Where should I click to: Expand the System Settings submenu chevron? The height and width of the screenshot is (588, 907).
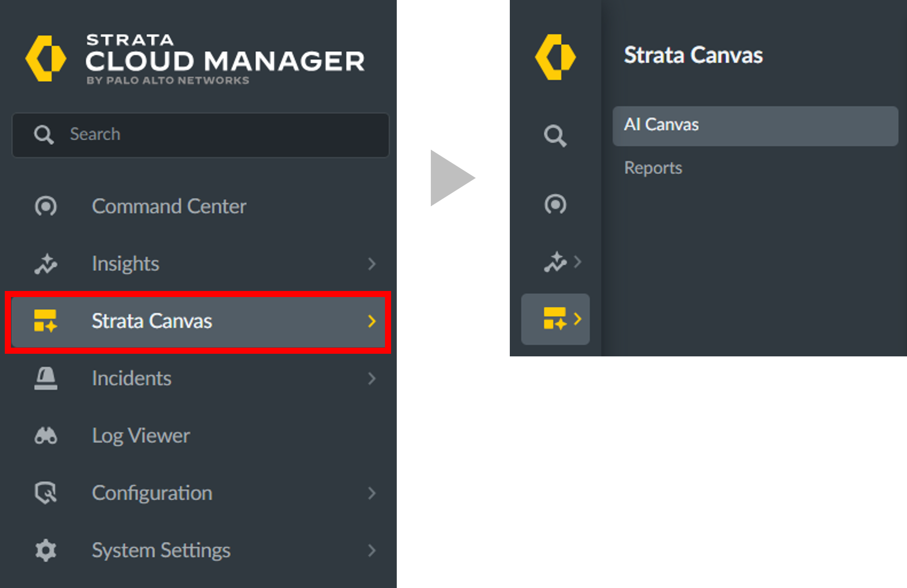pos(371,550)
